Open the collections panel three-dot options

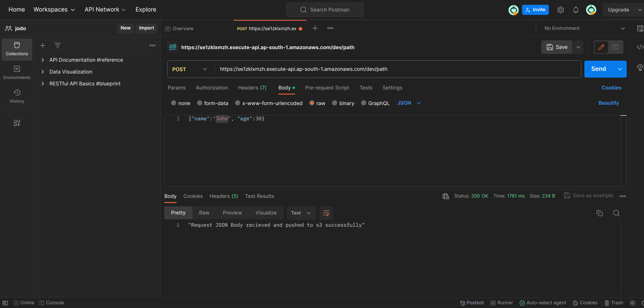(x=152, y=45)
